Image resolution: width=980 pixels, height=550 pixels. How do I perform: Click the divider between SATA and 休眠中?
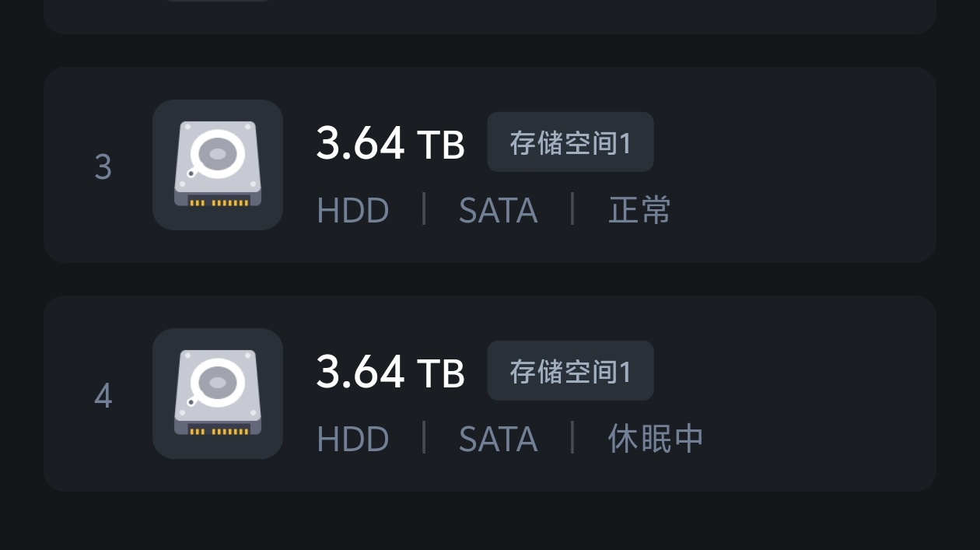572,438
